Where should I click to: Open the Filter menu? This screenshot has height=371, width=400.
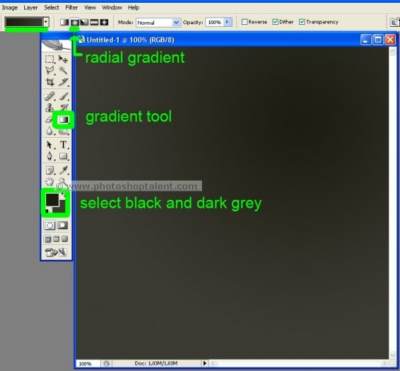click(x=72, y=7)
